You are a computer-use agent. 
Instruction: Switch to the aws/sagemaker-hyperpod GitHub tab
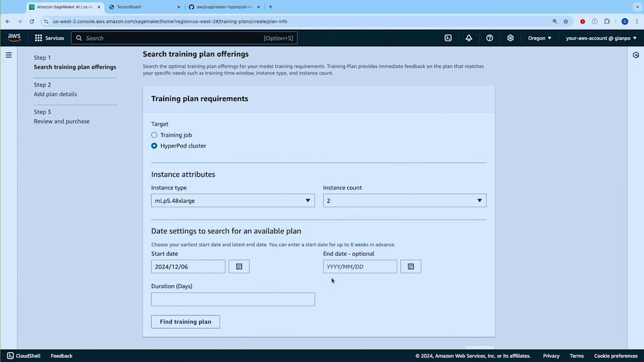coord(224,7)
